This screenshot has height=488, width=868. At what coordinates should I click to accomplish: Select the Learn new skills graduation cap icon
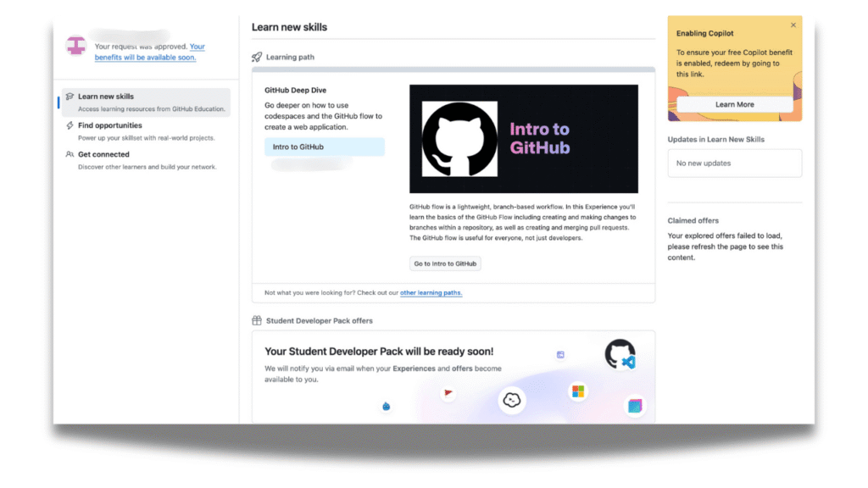[70, 96]
